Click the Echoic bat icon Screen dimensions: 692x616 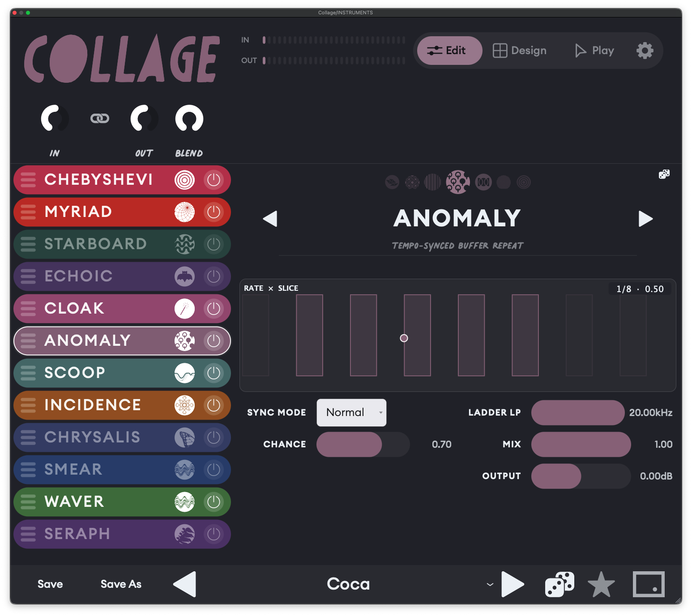tap(184, 276)
